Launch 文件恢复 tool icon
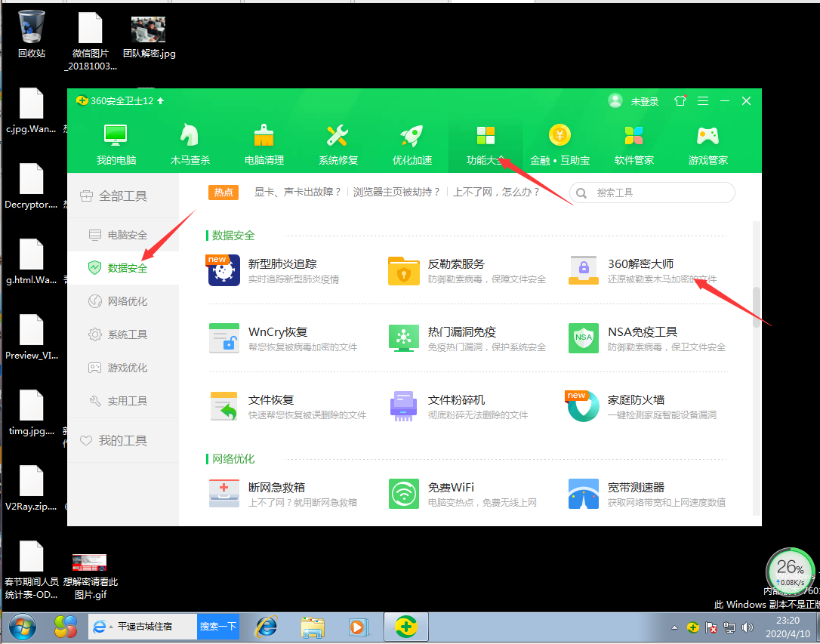 click(x=223, y=406)
